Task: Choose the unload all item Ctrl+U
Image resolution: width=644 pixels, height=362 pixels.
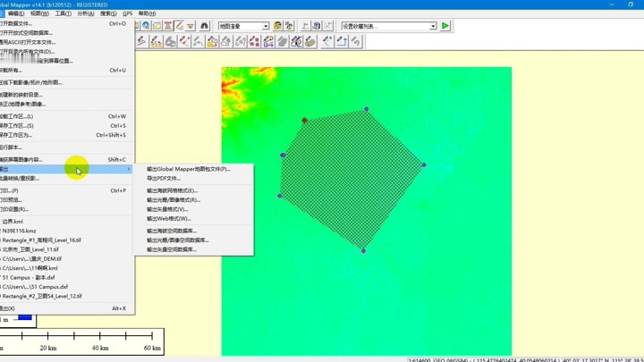Action: point(65,71)
